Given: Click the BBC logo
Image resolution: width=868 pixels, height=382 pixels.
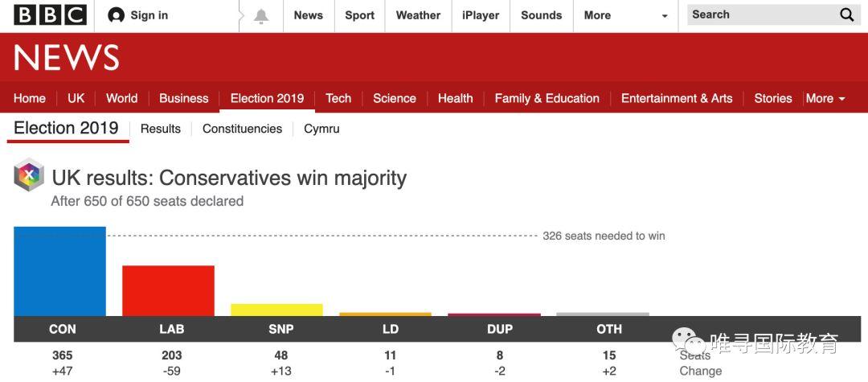Looking at the screenshot, I should click(50, 15).
